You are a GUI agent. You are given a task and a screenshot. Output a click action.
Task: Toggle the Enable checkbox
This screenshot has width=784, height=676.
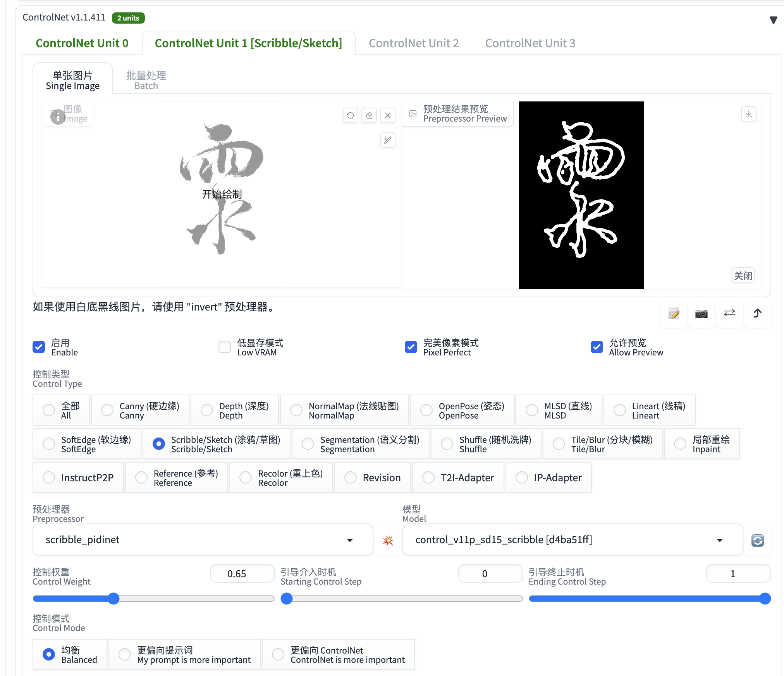(39, 347)
